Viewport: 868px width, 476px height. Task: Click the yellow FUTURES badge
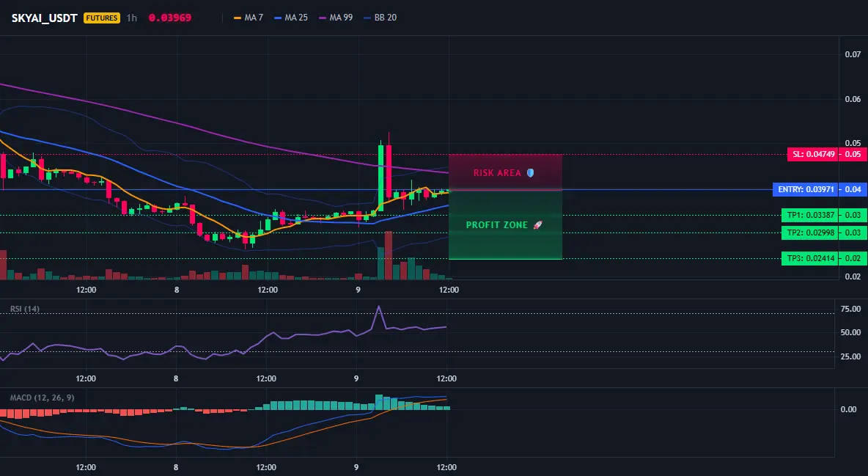point(102,18)
